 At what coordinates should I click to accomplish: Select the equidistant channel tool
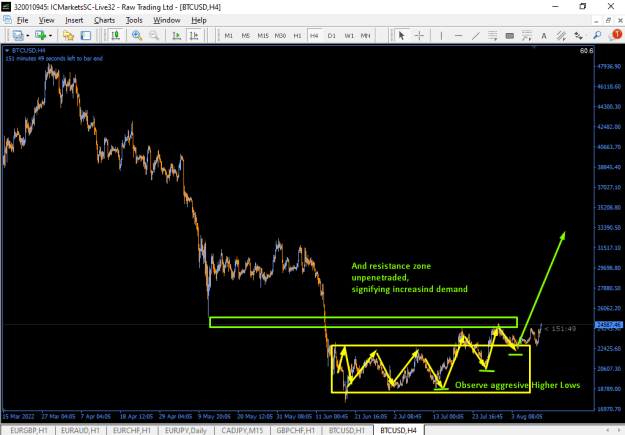coord(561,35)
